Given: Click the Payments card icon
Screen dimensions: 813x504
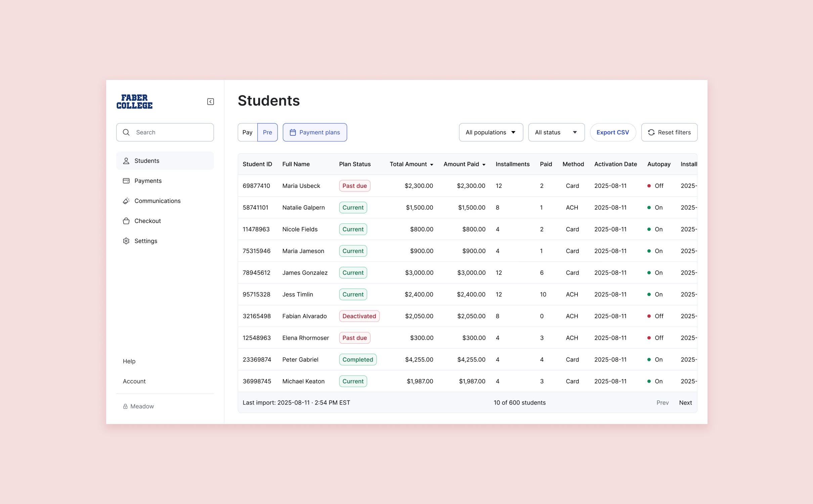Looking at the screenshot, I should (126, 181).
